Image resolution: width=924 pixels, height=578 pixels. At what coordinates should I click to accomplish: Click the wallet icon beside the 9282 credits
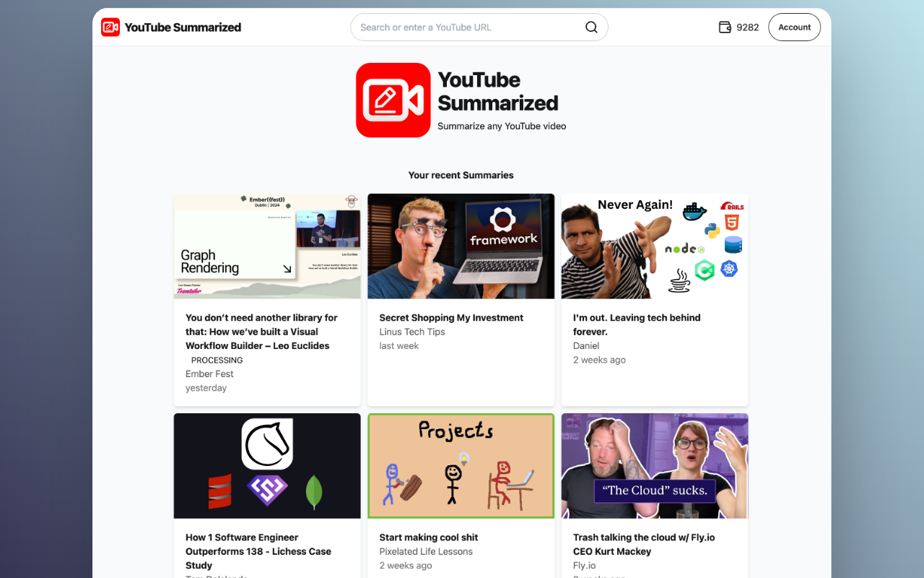724,27
